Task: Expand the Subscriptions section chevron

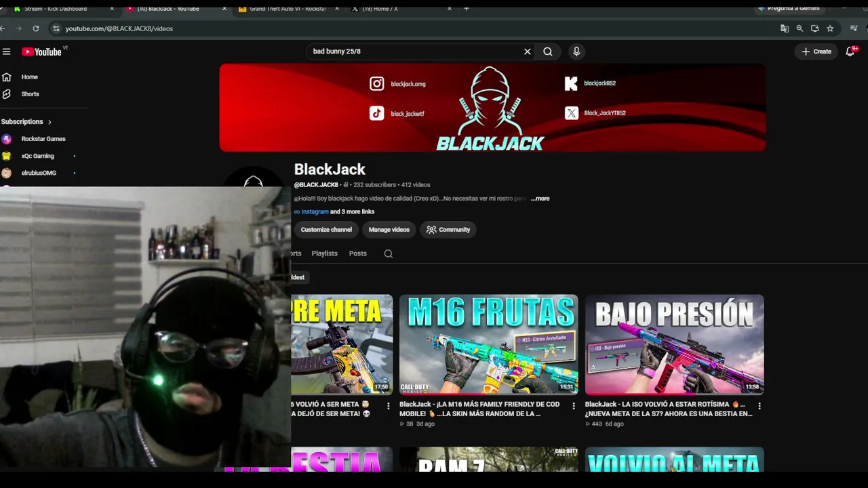Action: click(50, 122)
